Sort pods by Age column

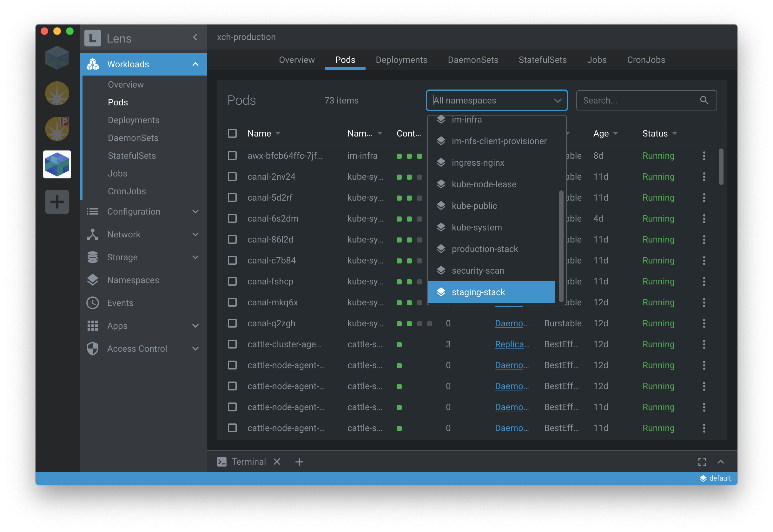(605, 133)
